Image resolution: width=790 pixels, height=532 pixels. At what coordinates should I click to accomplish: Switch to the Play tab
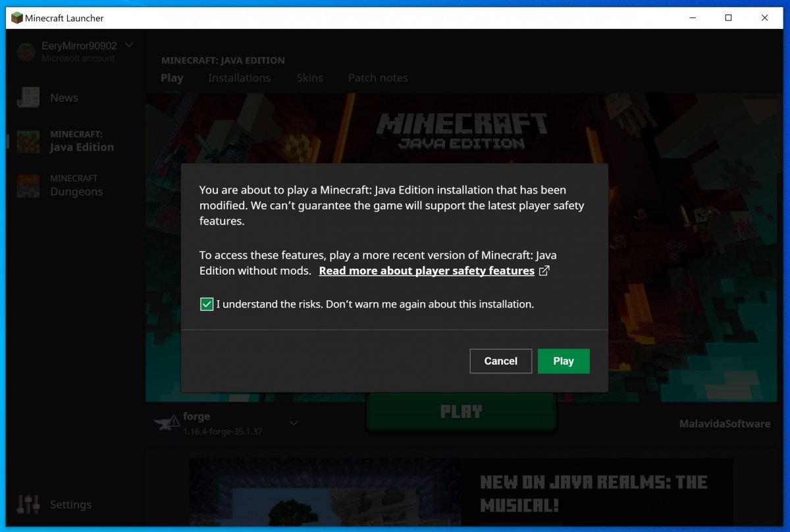point(172,78)
